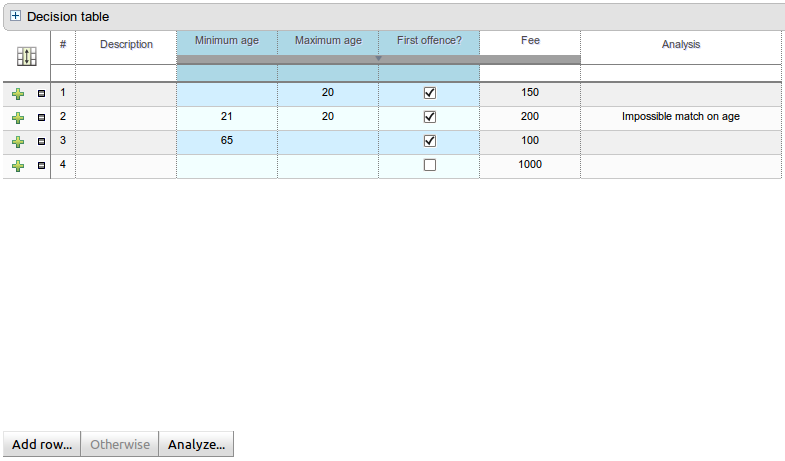
Task: Click the green plus icon on row 2
Action: pyautogui.click(x=18, y=118)
